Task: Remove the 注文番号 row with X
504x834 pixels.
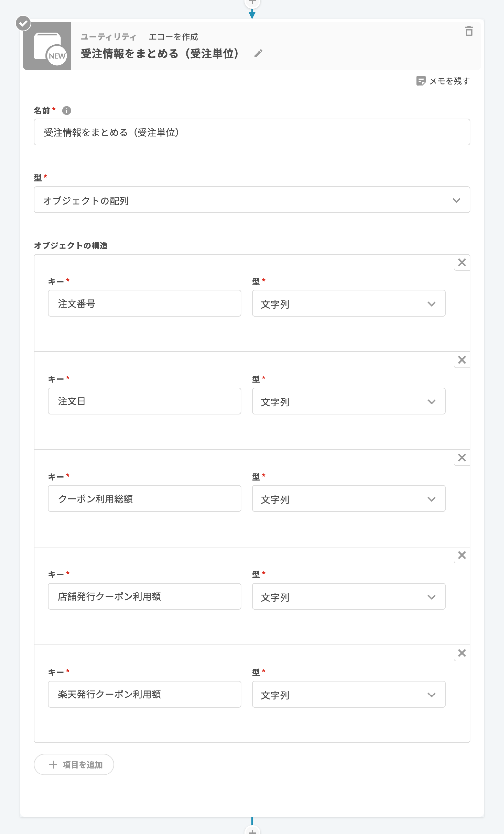Action: [x=462, y=262]
